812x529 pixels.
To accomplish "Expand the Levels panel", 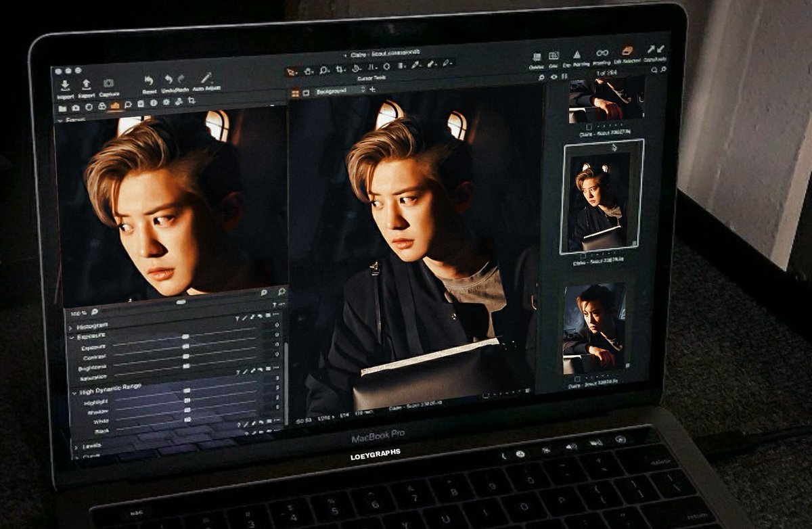I will click(74, 446).
